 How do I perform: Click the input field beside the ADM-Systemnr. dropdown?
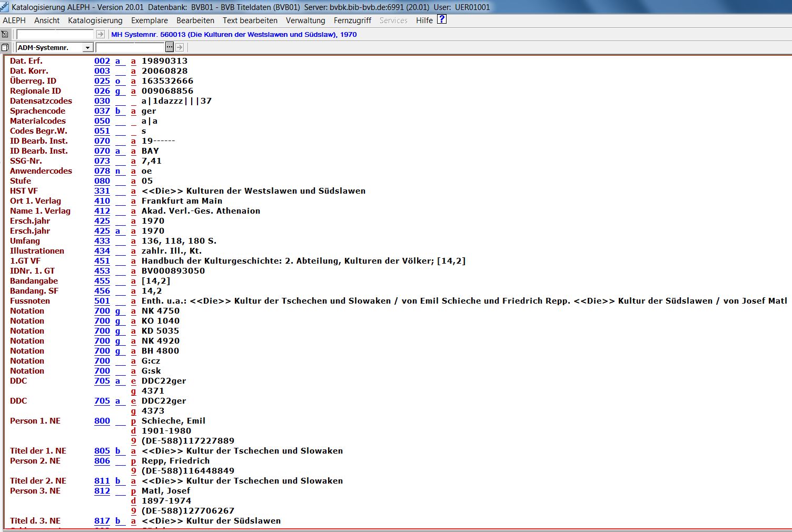coord(130,47)
